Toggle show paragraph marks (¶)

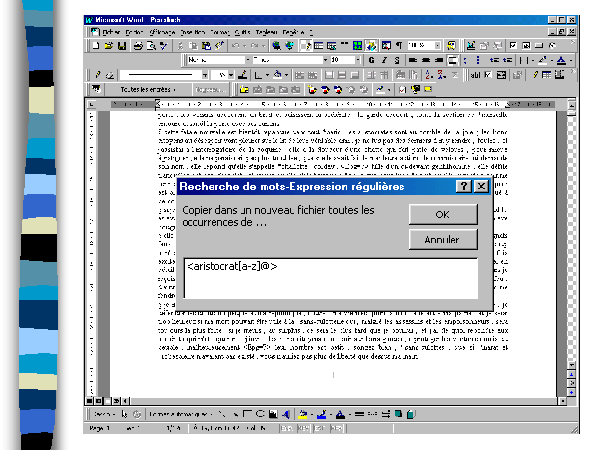tap(397, 45)
